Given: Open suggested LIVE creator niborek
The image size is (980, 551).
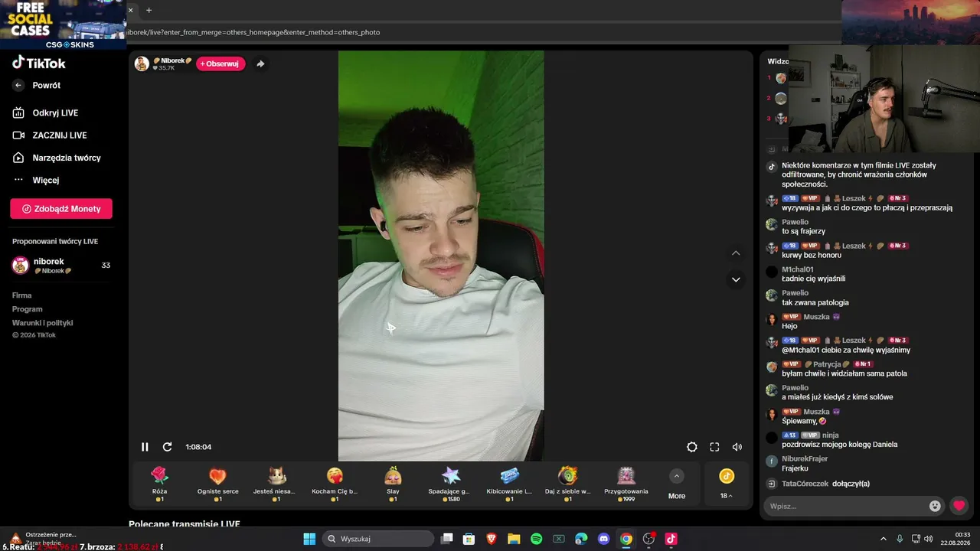Looking at the screenshot, I should tap(61, 266).
